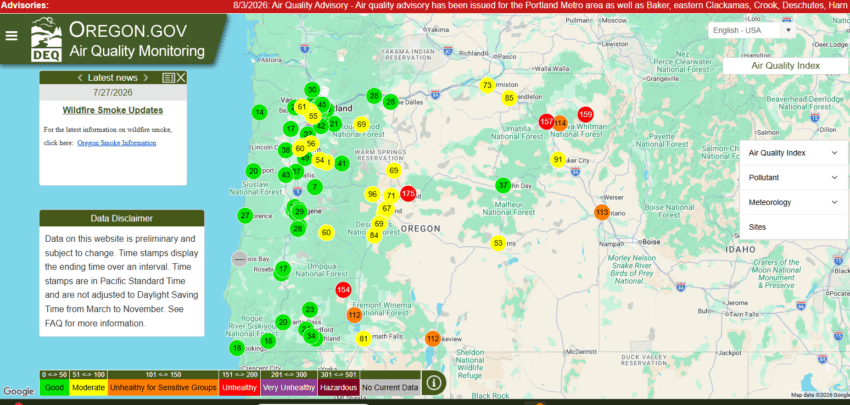This screenshot has height=405, width=850.
Task: Expand the Pollutant section
Action: coord(793,177)
